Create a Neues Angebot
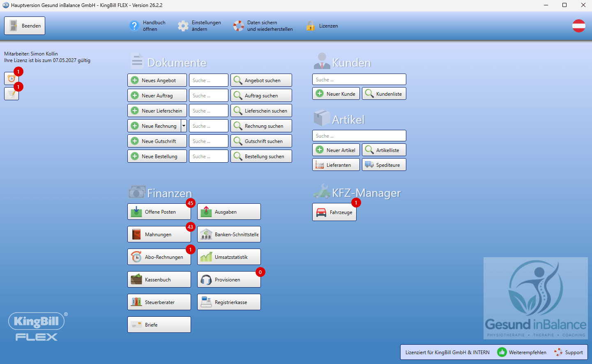Screen dimensions: 592x364 (x=157, y=80)
